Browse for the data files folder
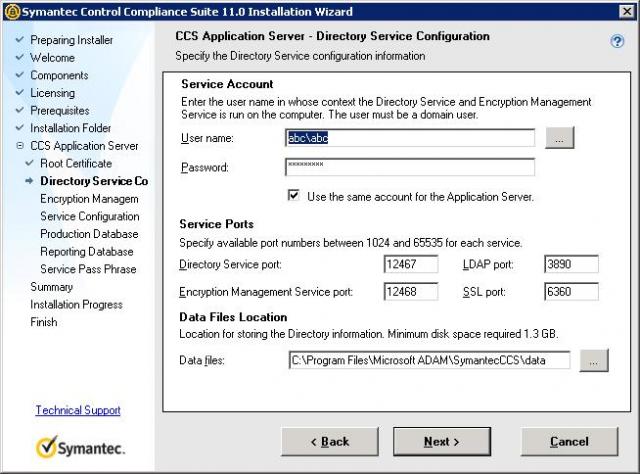 [x=593, y=361]
